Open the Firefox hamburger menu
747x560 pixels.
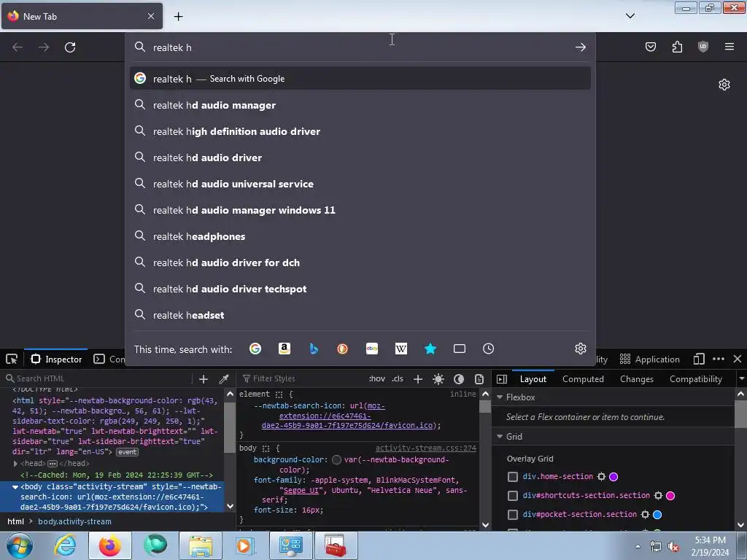729,47
